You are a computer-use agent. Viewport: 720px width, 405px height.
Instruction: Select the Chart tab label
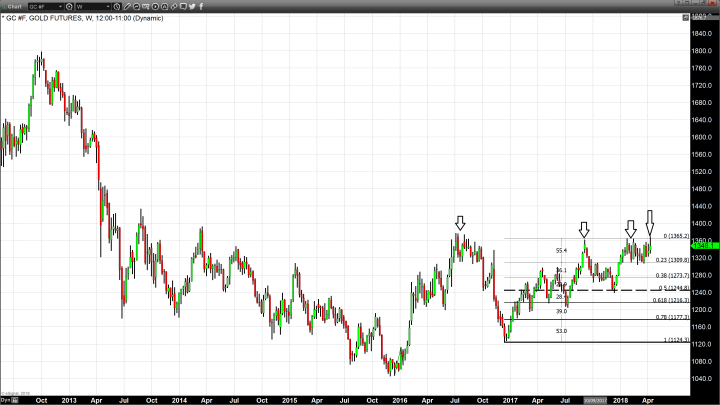(10, 6)
